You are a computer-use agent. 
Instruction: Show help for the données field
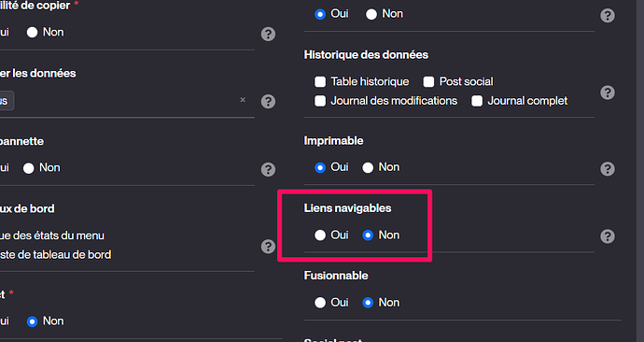268,101
